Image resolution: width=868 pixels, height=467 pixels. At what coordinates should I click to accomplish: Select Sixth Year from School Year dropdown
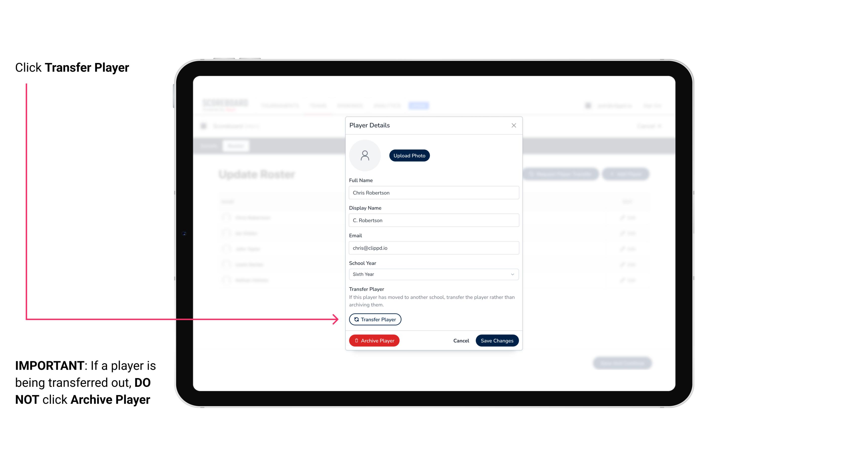pos(433,274)
